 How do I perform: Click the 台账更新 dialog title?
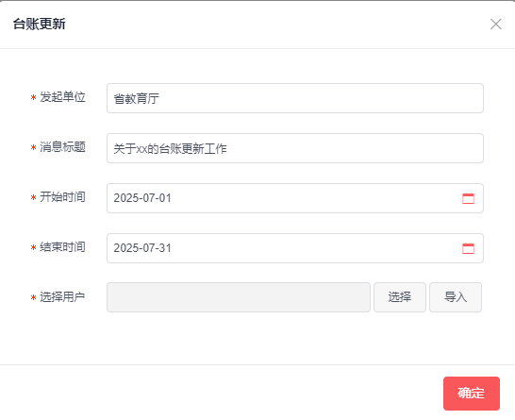pos(39,24)
